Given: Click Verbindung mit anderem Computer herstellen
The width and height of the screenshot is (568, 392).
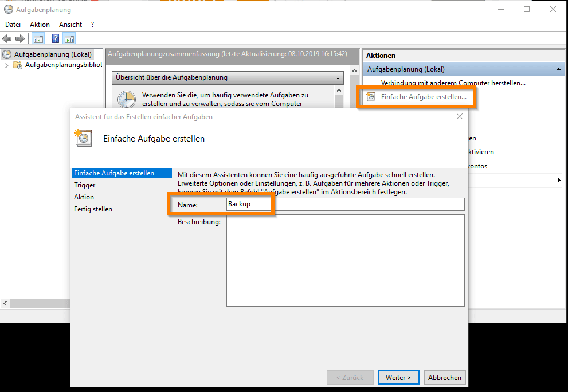Looking at the screenshot, I should [x=453, y=83].
